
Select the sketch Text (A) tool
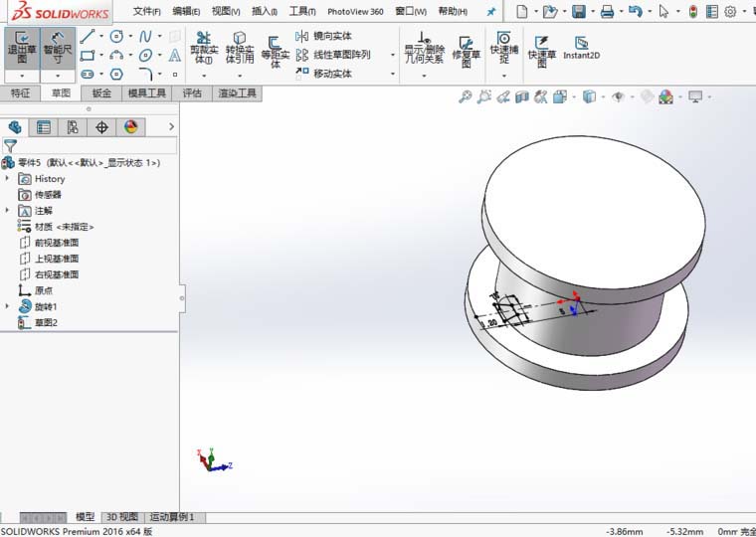coord(174,56)
